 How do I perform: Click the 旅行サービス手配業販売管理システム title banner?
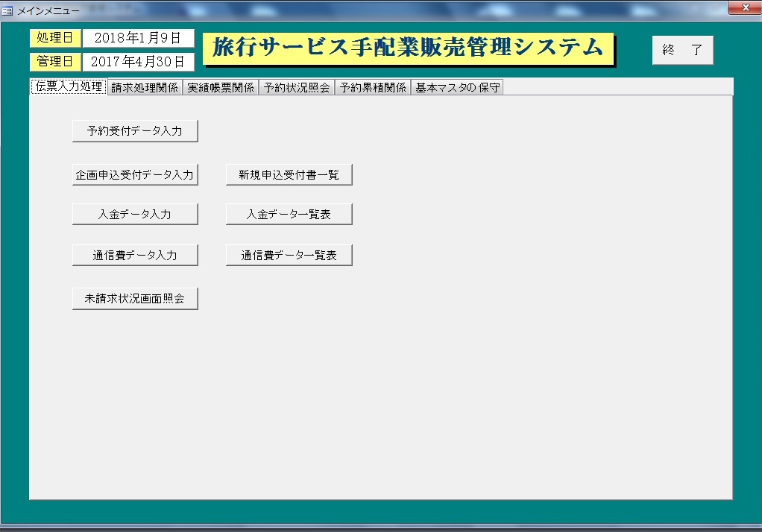409,48
